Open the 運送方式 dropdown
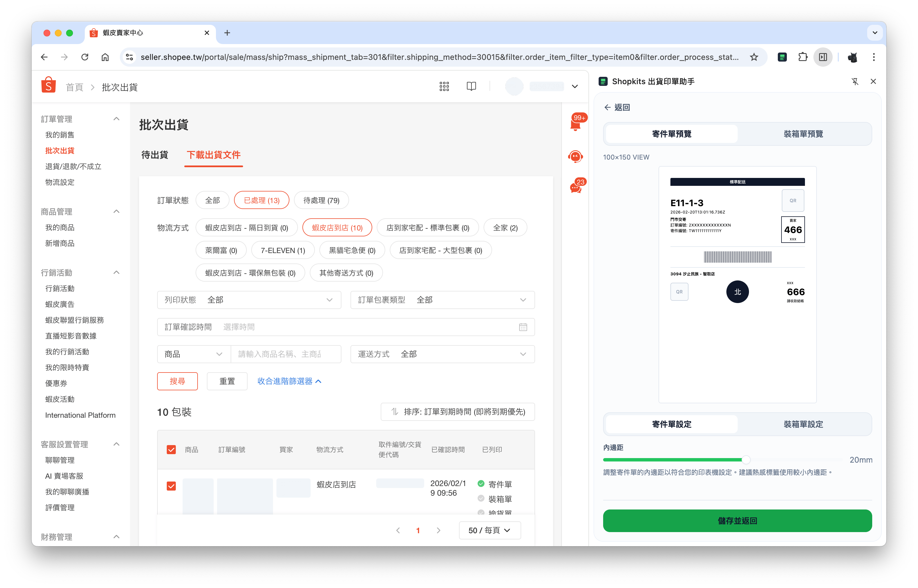The image size is (918, 588). click(442, 354)
